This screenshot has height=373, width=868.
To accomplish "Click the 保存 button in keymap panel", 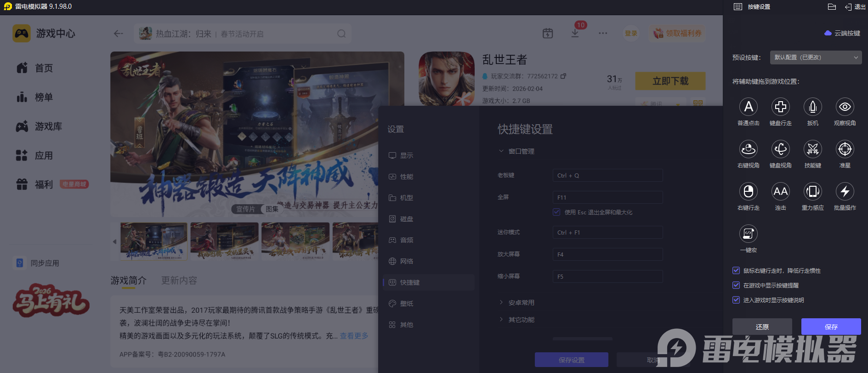I will pyautogui.click(x=831, y=327).
